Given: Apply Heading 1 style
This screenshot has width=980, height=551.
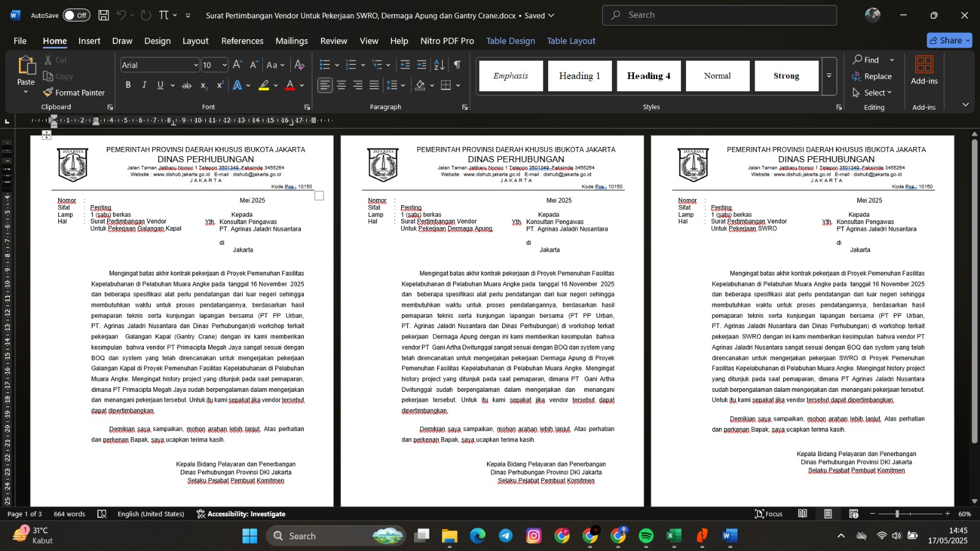Looking at the screenshot, I should point(579,76).
